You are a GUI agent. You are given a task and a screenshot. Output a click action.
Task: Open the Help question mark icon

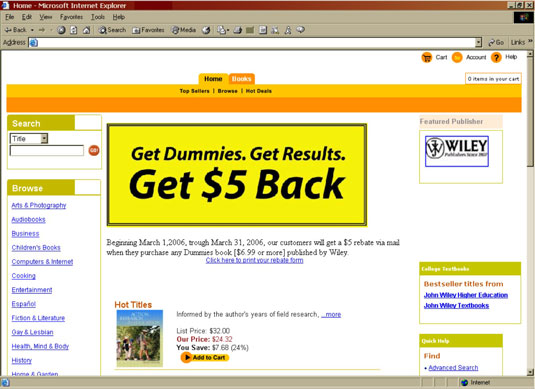[x=496, y=57]
